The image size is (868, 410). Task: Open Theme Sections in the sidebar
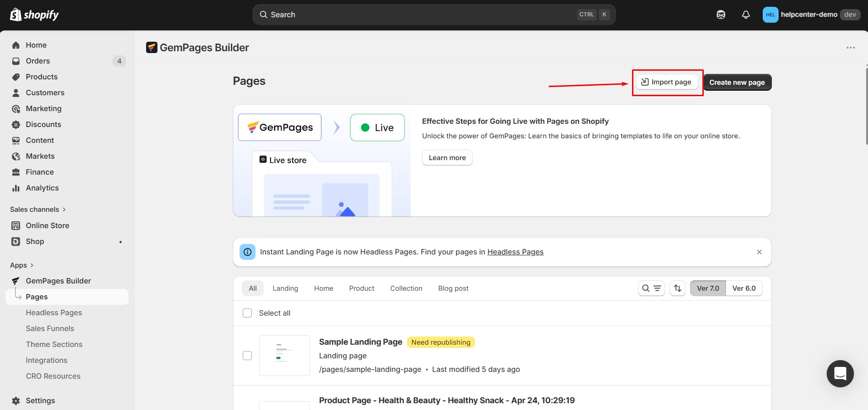point(54,344)
